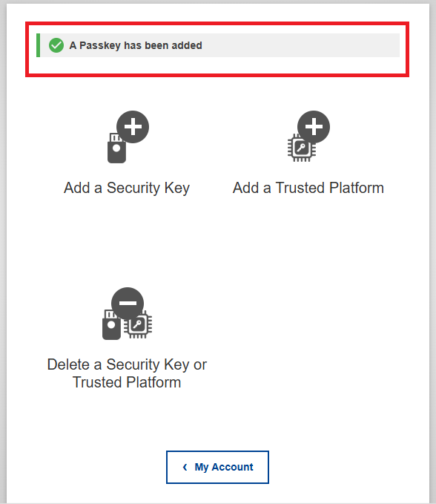
Task: Click the minus badge on delete icon
Action: [128, 303]
